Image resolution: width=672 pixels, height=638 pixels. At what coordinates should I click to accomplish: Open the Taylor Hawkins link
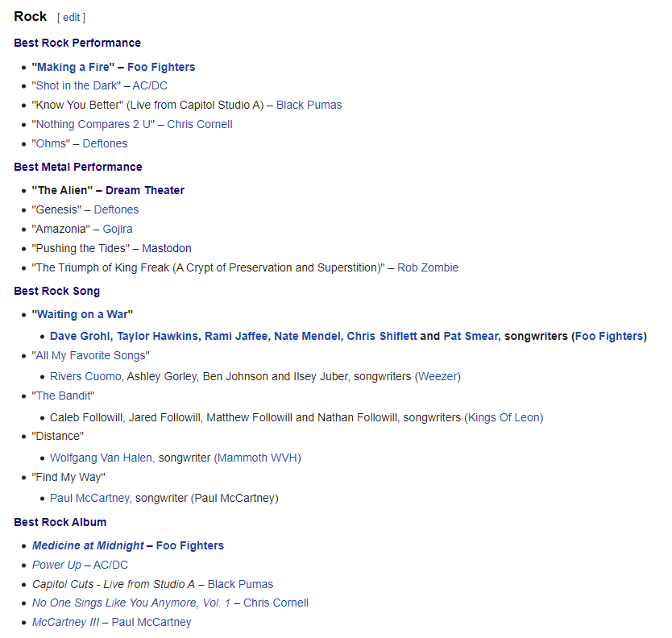[x=158, y=337]
